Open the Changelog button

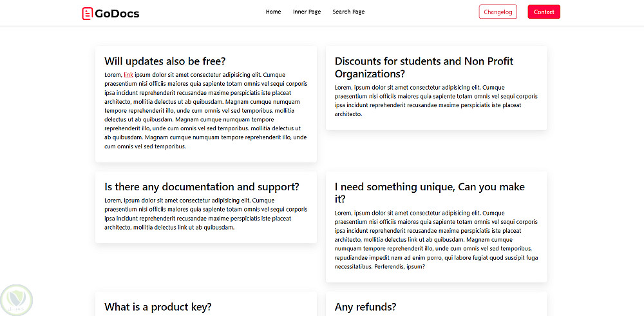point(498,12)
